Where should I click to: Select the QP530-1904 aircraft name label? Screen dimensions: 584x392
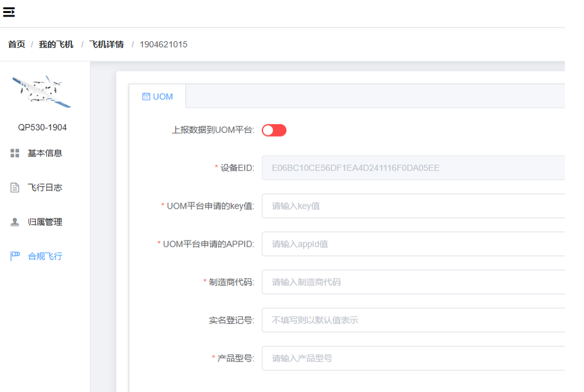[43, 127]
